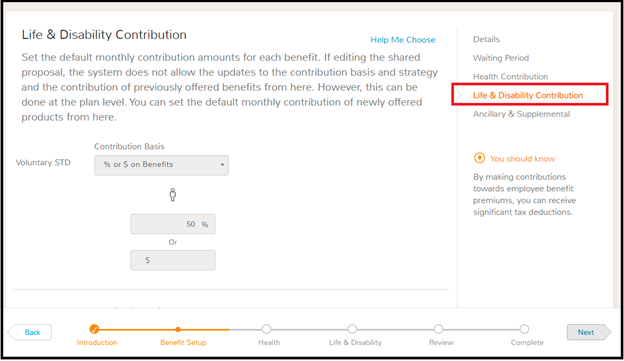624x361 pixels.
Task: Click the You should know info icon
Action: point(479,158)
